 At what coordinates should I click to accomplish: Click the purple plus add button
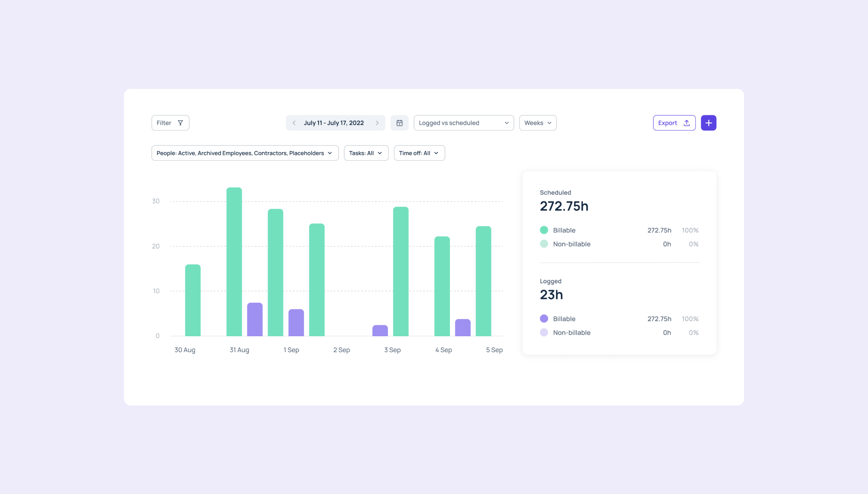(x=709, y=123)
